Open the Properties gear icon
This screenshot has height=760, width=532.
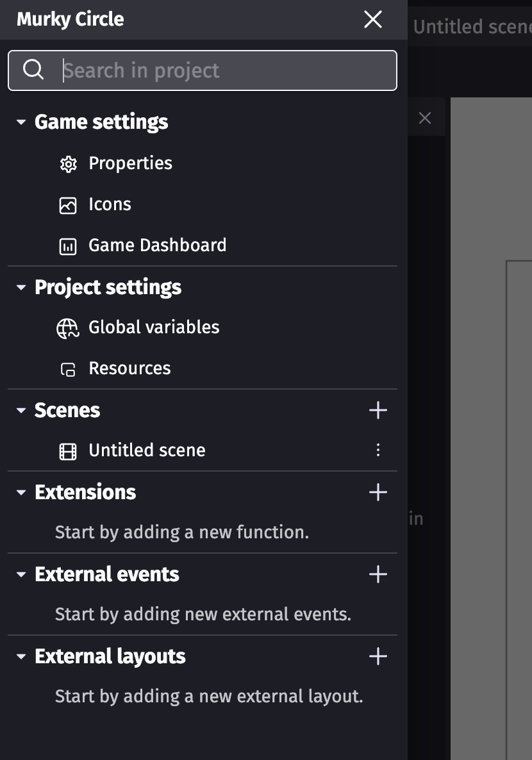(x=68, y=164)
